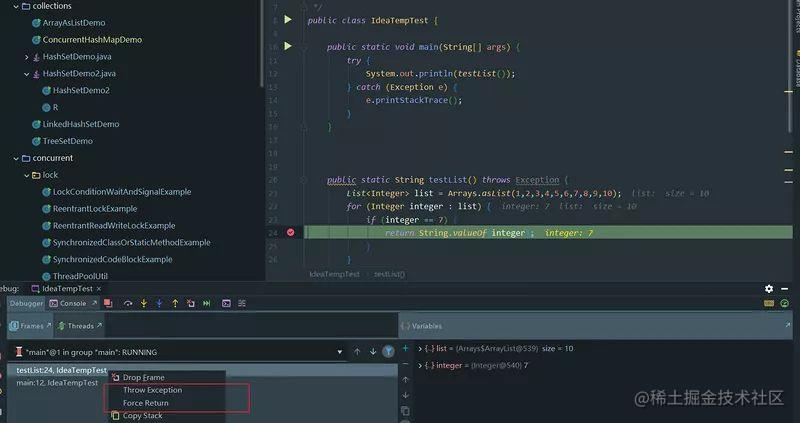
Task: Open LockConditionWaitAndSignalExample file
Action: pos(122,192)
